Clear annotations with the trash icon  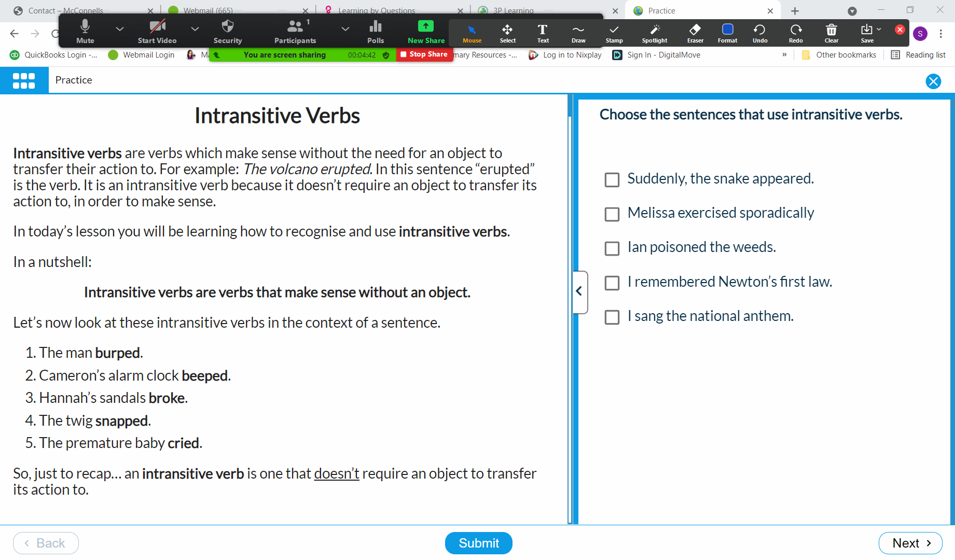pyautogui.click(x=831, y=33)
